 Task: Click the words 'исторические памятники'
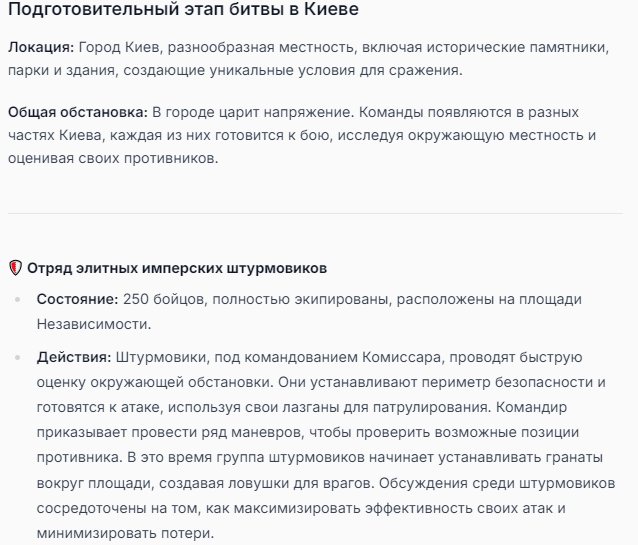(518, 47)
